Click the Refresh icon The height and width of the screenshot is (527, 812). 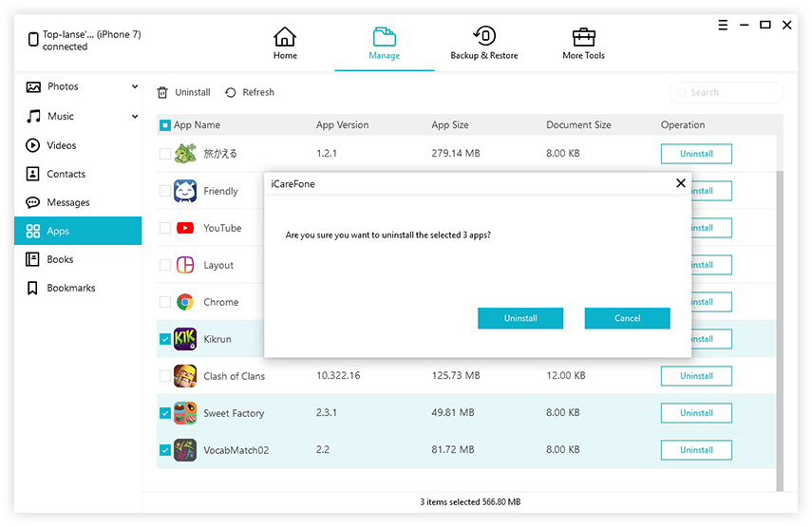231,93
